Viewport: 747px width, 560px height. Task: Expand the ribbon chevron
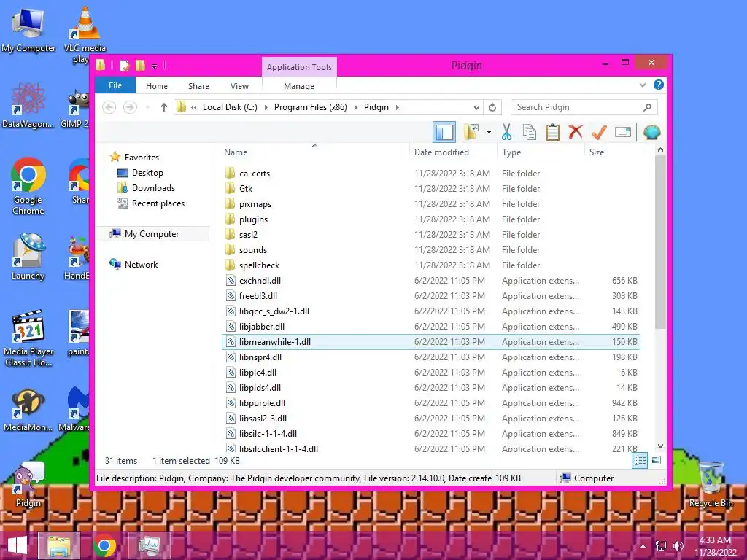click(x=642, y=85)
